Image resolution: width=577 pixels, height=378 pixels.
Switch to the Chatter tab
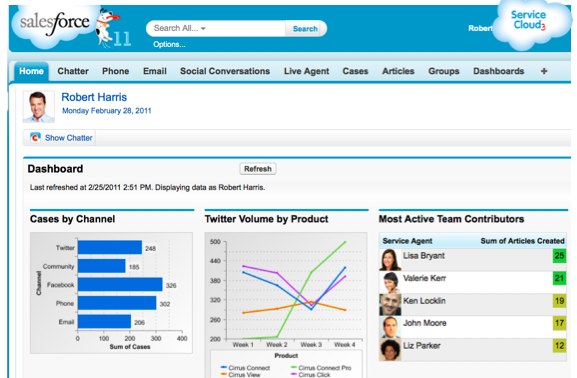pos(73,71)
